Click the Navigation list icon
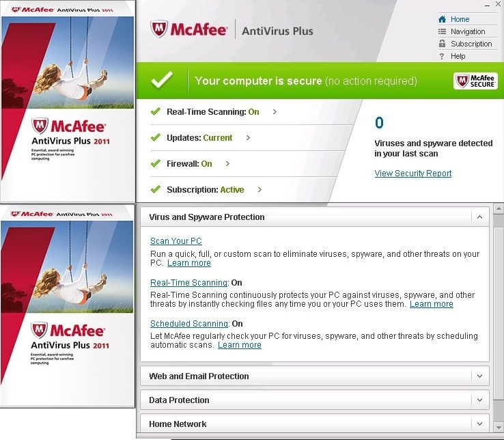 (x=442, y=31)
